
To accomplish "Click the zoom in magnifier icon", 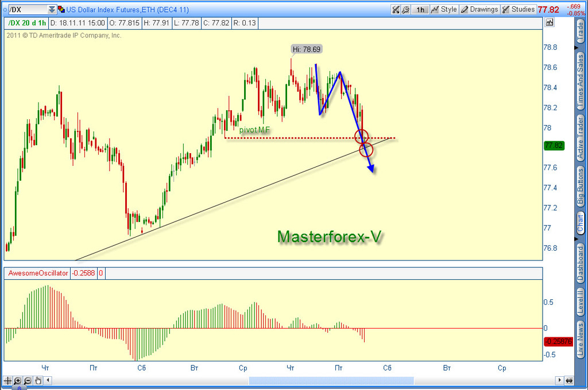I will coord(18,381).
